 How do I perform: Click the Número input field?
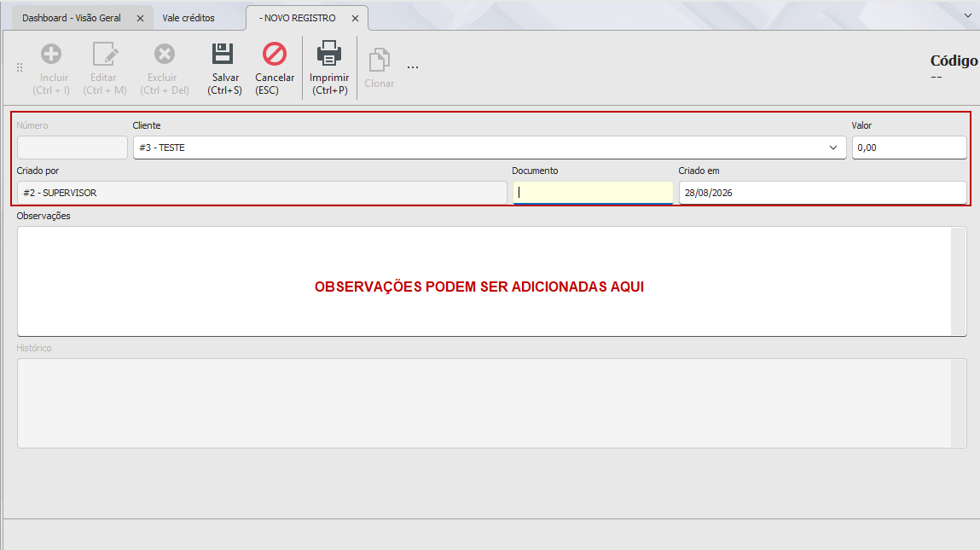coord(72,148)
